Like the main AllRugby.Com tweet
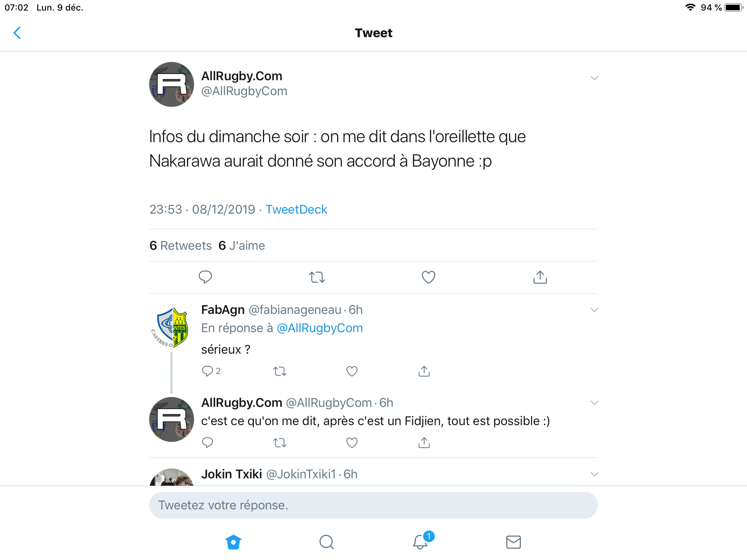Viewport: 747px width, 560px height. [429, 277]
